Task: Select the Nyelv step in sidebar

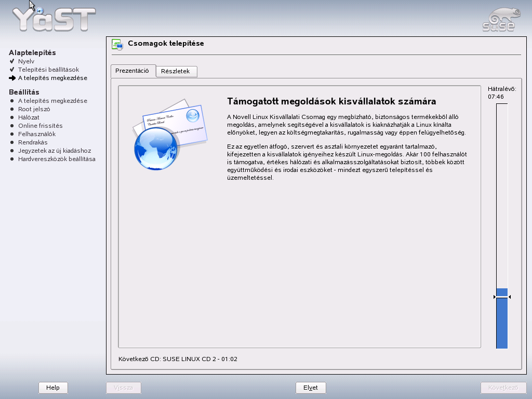Action: [26, 61]
